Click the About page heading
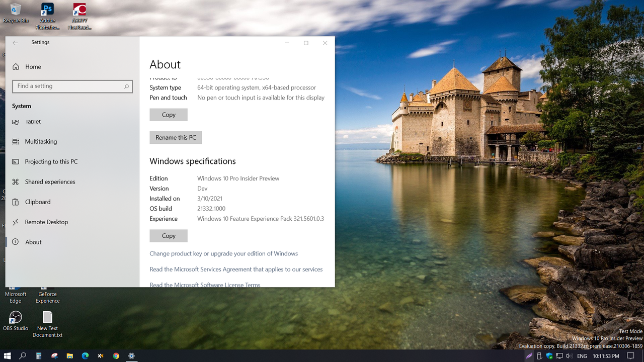The width and height of the screenshot is (644, 362). tap(165, 64)
